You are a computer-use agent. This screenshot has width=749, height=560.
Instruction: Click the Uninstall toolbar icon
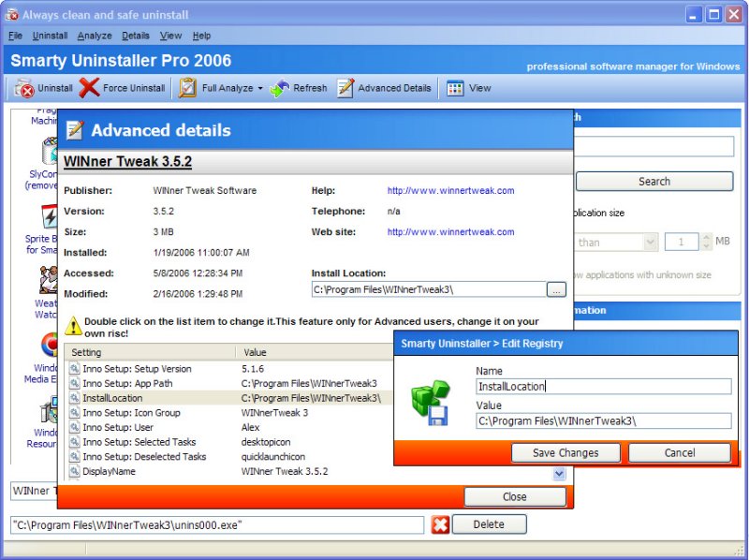[24, 88]
